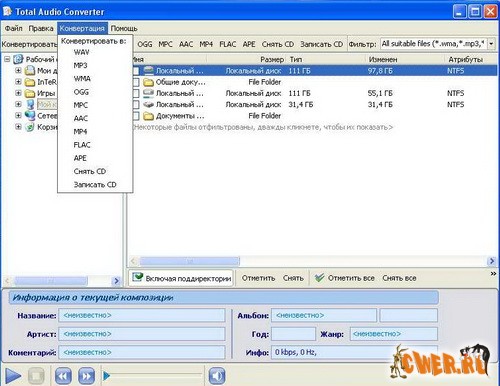Choose FLAC in the Конвертация menu
The image size is (500, 386).
[82, 145]
